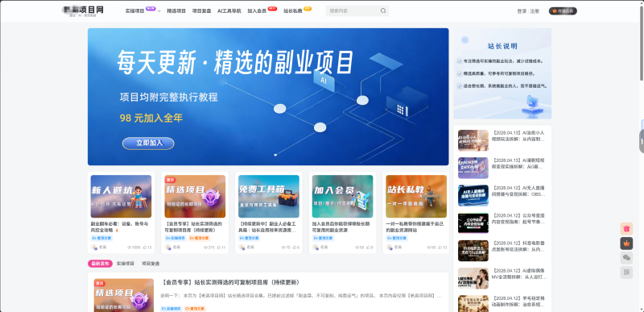Open the WeChat icon in floating sidebar

click(x=626, y=258)
